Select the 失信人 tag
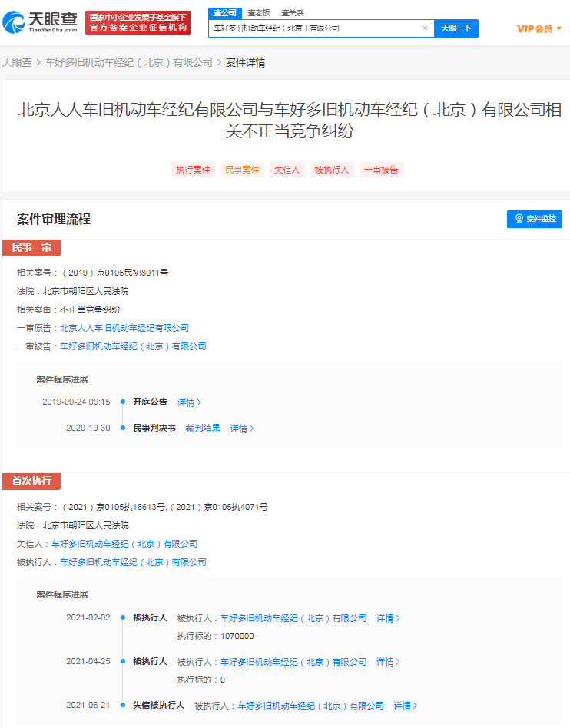 coord(287,170)
